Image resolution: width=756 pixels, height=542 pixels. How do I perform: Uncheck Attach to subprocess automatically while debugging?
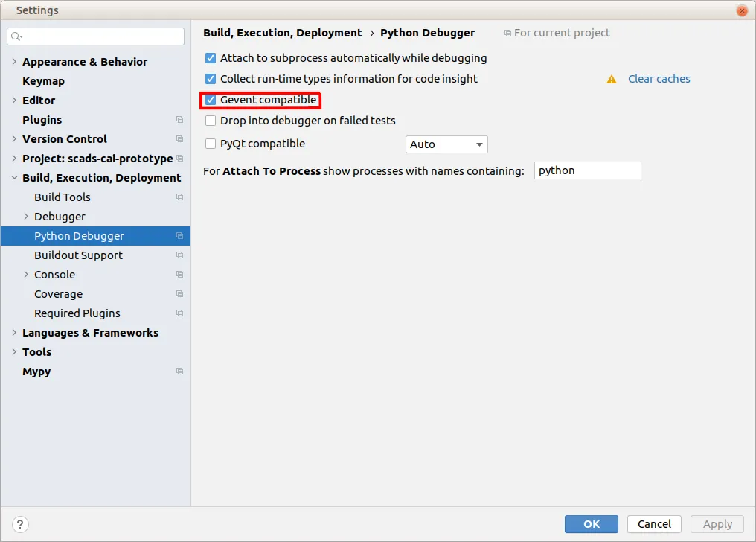tap(211, 58)
